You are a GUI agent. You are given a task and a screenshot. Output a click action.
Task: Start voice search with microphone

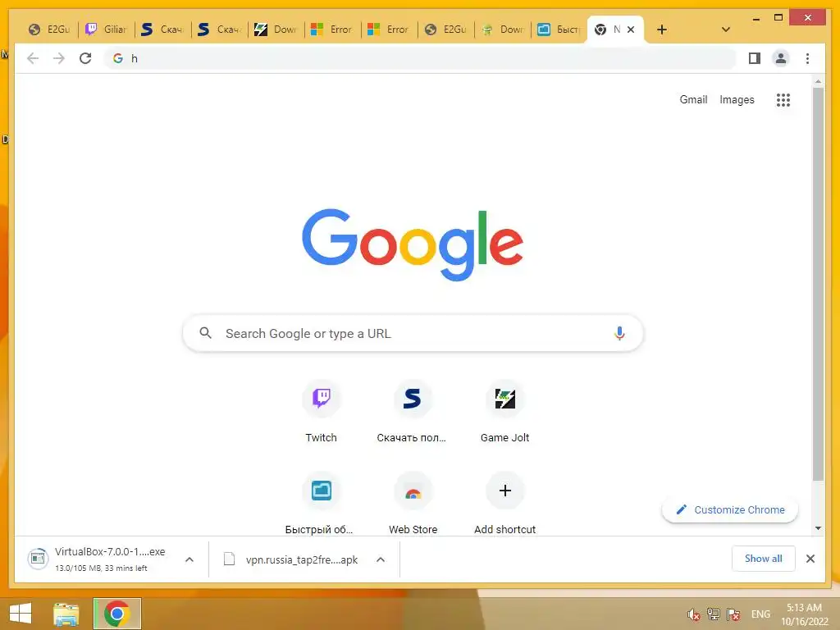click(x=619, y=333)
